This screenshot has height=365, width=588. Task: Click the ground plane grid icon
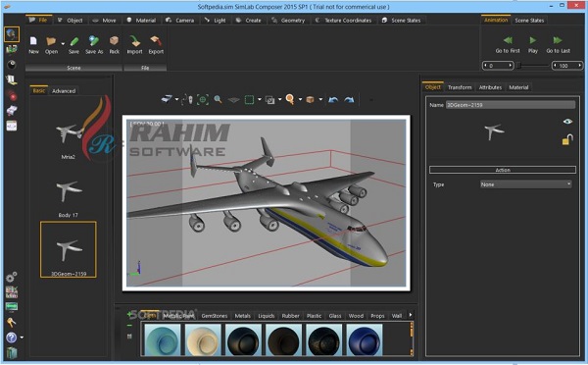[233, 100]
